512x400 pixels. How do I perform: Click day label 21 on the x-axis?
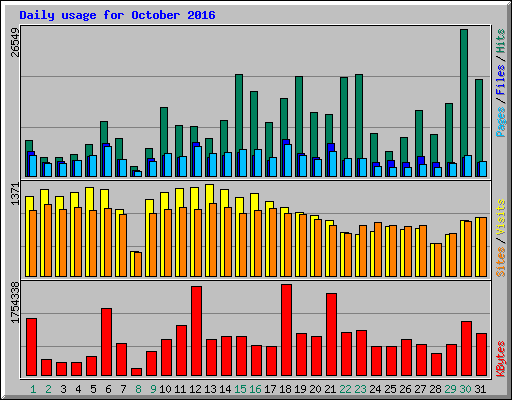point(330,389)
